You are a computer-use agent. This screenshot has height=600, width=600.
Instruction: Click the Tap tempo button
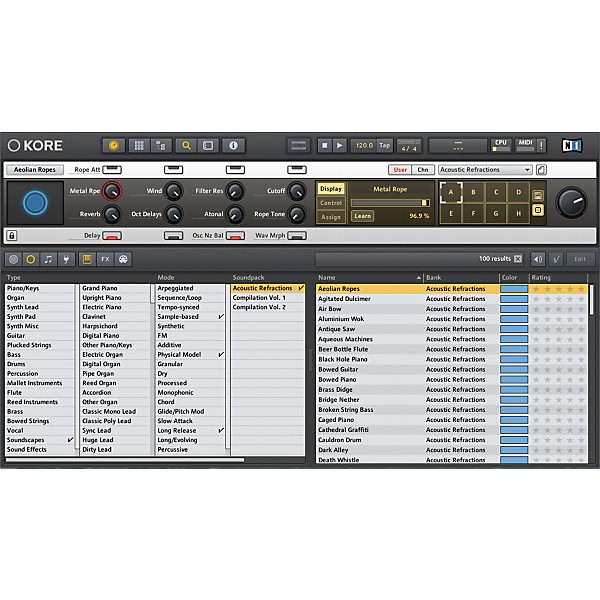(385, 145)
